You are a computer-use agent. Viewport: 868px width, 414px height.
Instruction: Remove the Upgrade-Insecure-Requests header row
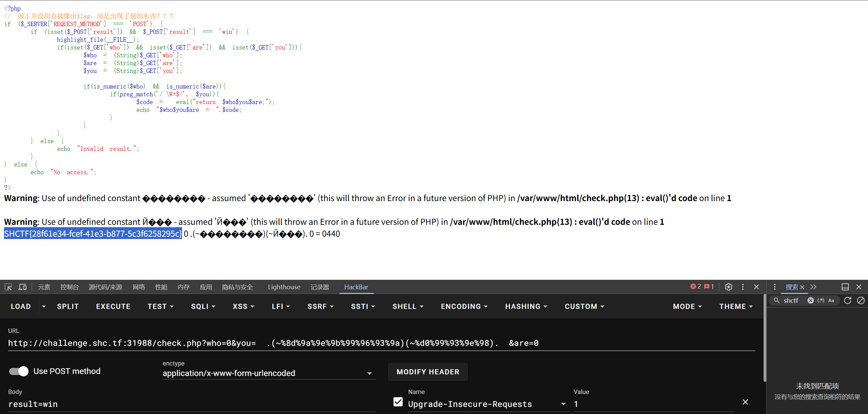coord(745,402)
